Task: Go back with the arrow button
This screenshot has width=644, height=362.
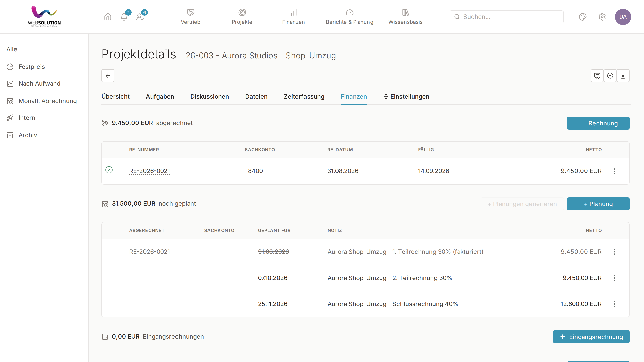Action: tap(108, 75)
